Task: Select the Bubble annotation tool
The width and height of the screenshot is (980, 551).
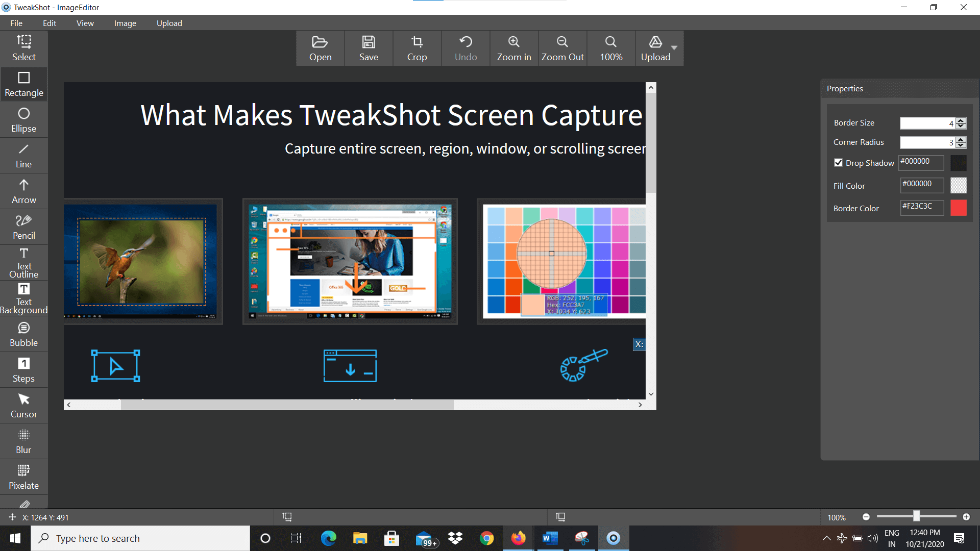Action: point(23,333)
